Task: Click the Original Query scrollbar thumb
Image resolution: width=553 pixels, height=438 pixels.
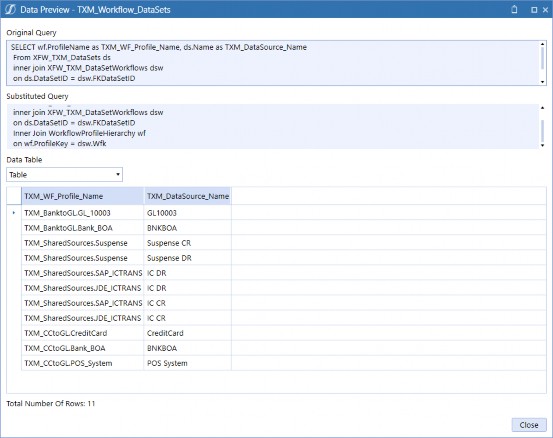Action: [x=542, y=57]
